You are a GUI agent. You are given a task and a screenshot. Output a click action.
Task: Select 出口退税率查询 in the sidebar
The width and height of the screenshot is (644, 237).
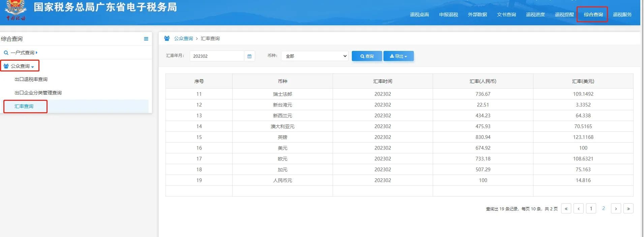pyautogui.click(x=31, y=80)
